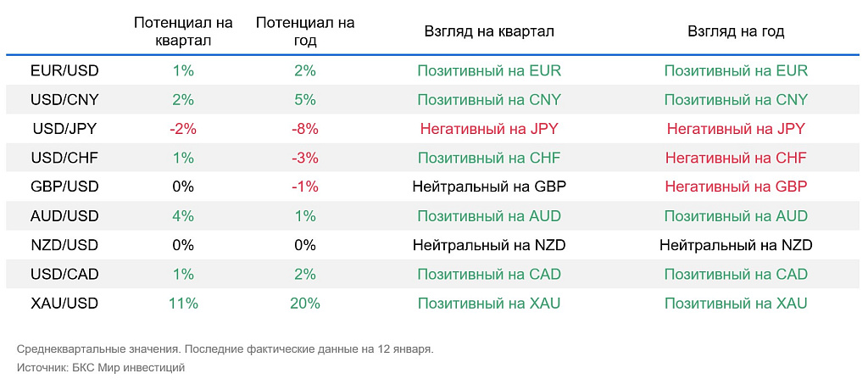Click the GBP/USD row label

[64, 187]
